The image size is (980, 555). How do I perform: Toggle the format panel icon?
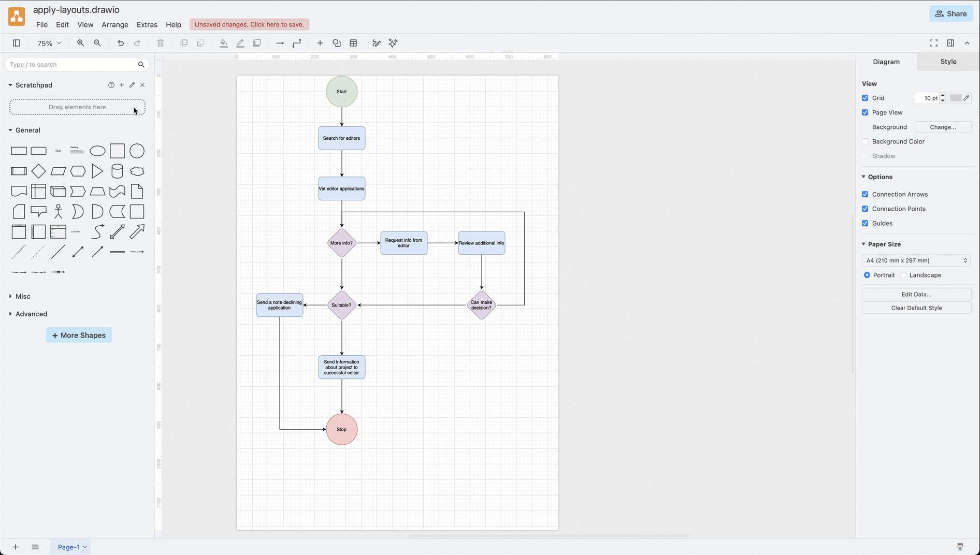(x=950, y=43)
